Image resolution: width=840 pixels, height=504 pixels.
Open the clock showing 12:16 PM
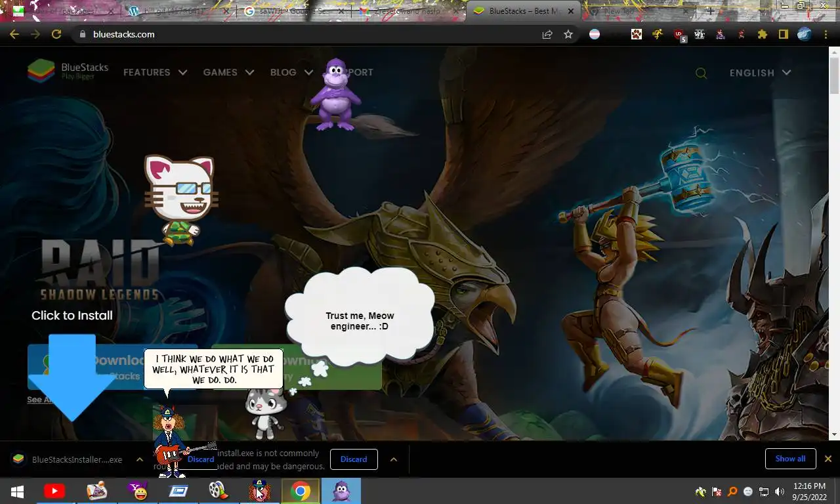[809, 491]
